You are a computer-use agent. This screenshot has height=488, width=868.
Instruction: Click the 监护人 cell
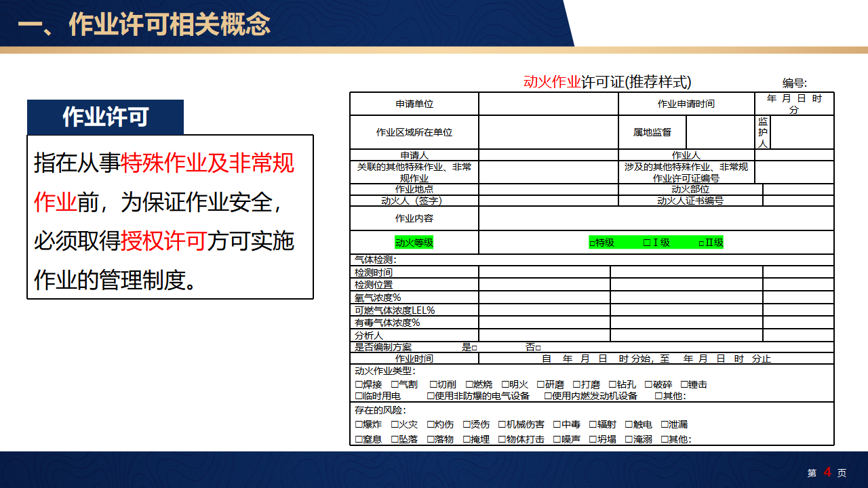(x=763, y=132)
